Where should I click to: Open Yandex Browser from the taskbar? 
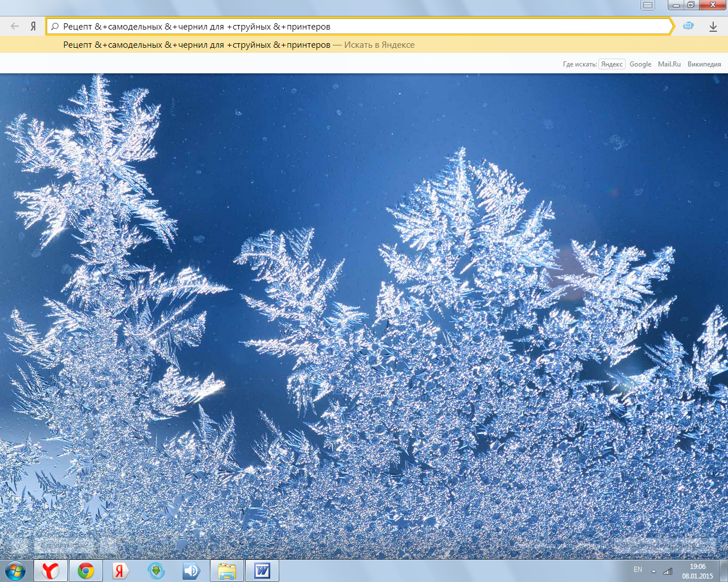[x=51, y=571]
